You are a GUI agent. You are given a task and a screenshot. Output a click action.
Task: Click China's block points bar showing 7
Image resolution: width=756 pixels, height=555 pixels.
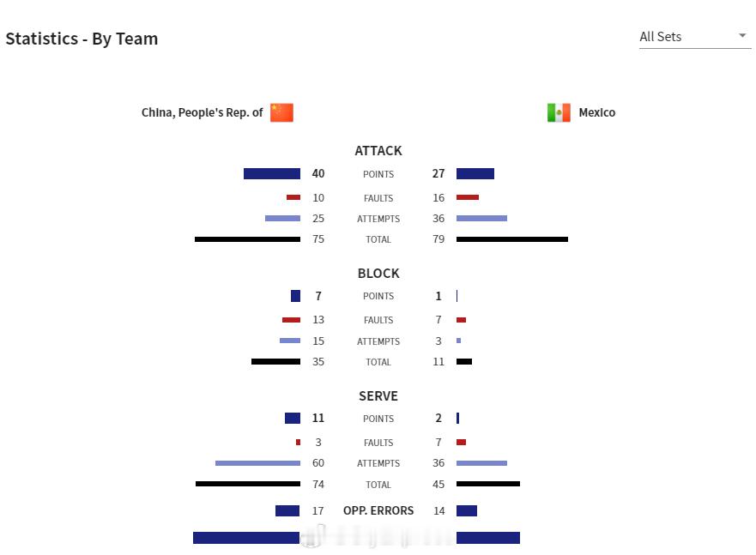pos(295,296)
